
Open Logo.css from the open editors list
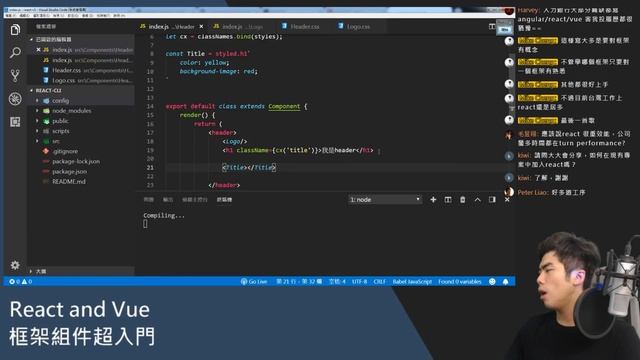[81, 80]
